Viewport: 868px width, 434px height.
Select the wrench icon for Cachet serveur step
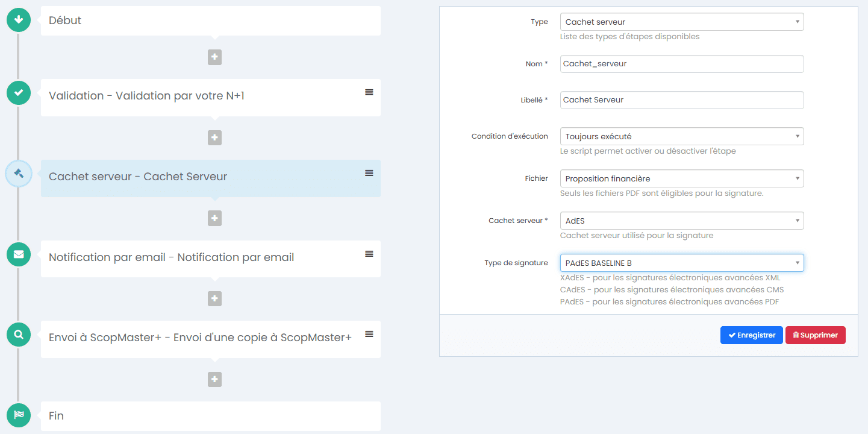click(18, 174)
